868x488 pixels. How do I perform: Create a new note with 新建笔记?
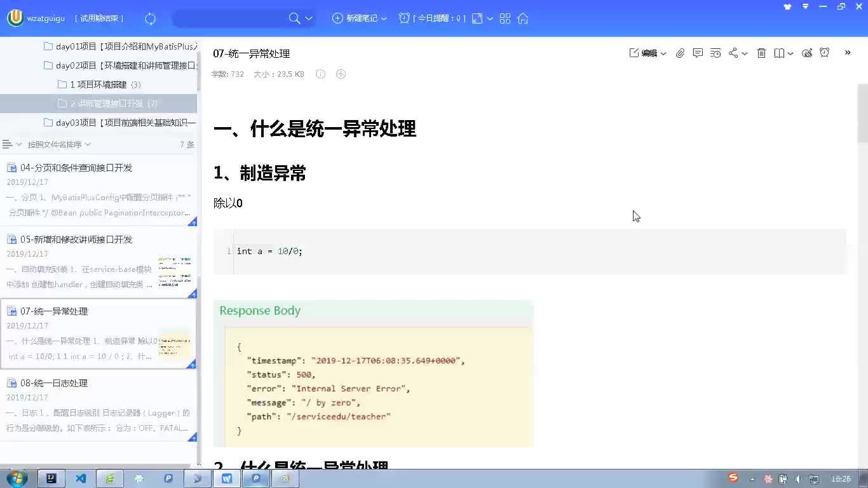[x=355, y=18]
